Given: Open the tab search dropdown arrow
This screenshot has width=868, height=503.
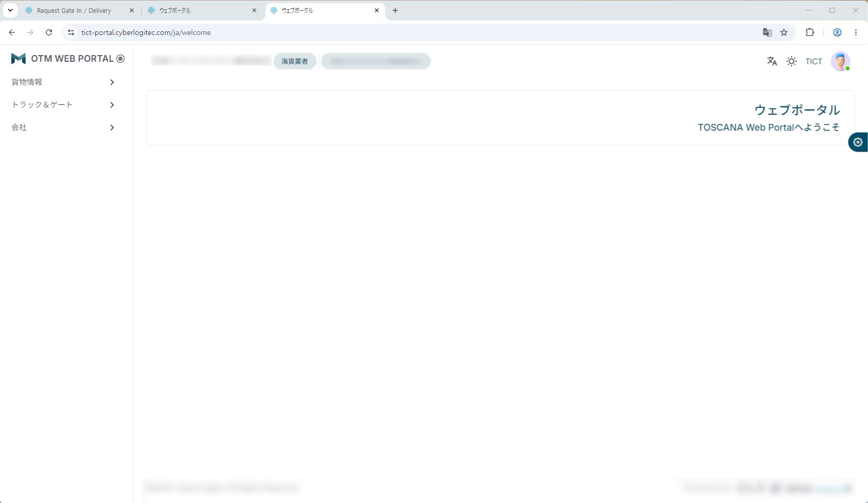Looking at the screenshot, I should point(10,10).
